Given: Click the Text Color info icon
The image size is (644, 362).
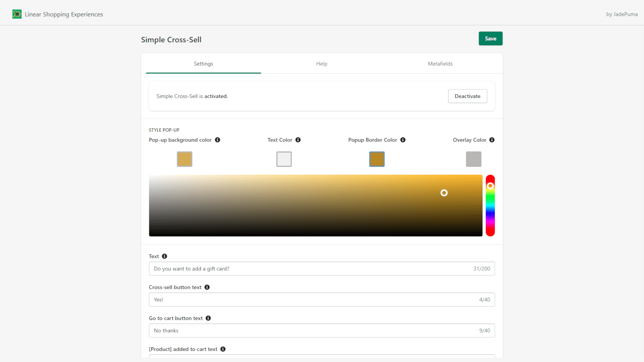Looking at the screenshot, I should click(x=298, y=140).
